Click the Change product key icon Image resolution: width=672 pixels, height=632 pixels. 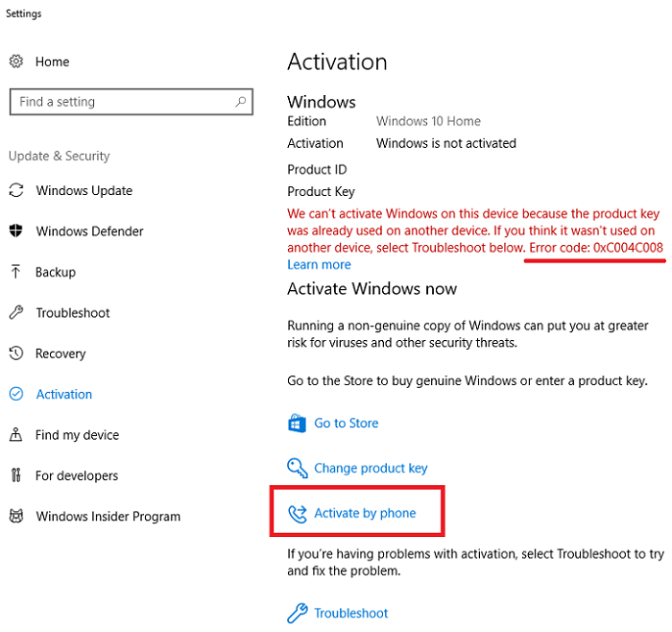(x=297, y=469)
